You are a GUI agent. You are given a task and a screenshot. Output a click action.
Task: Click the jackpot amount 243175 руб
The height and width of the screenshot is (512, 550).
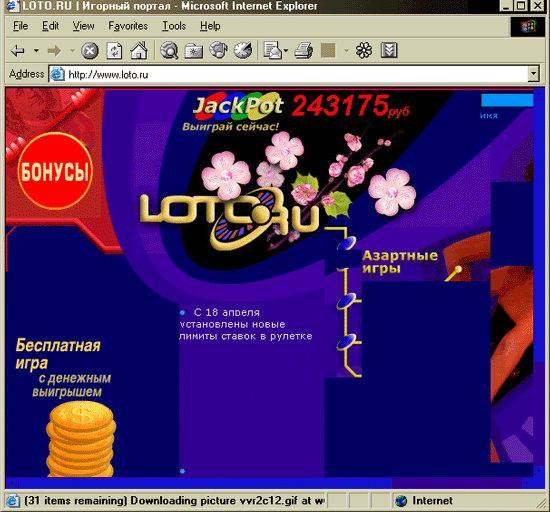(x=350, y=106)
